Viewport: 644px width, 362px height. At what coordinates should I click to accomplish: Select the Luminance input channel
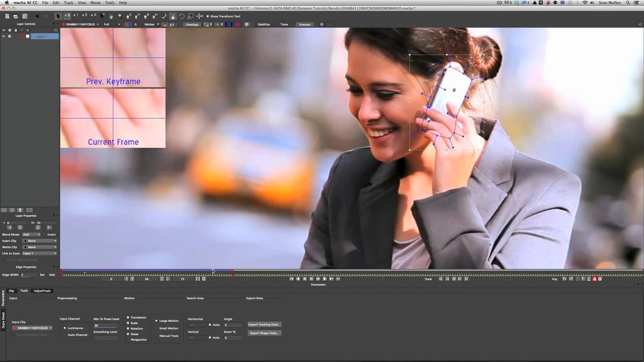coord(64,328)
